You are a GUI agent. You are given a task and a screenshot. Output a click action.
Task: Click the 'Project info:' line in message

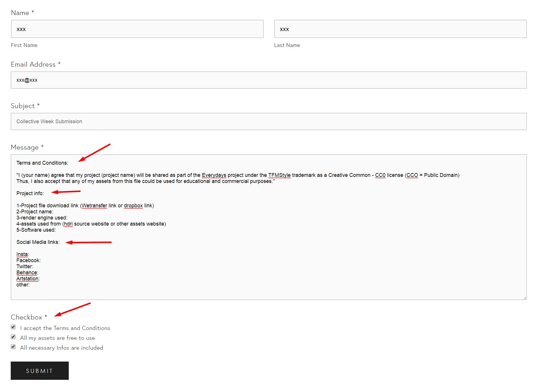tap(30, 193)
